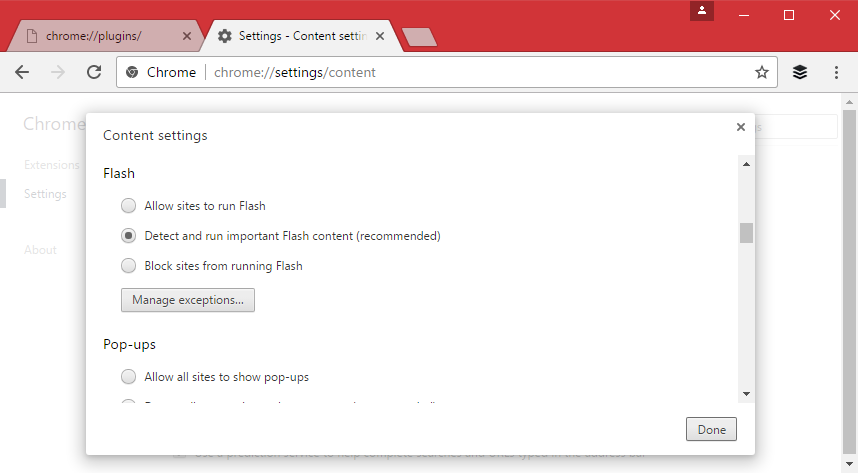Image resolution: width=858 pixels, height=473 pixels.
Task: Click the Done button
Action: pyautogui.click(x=711, y=429)
